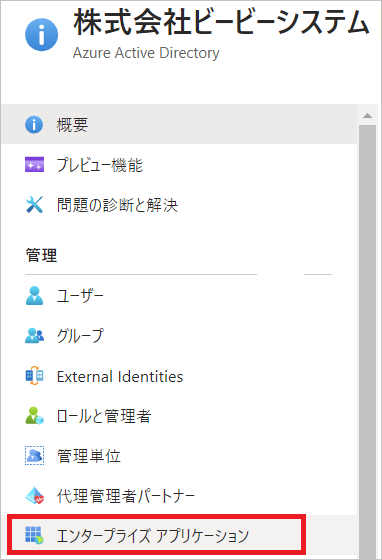
Task: Click the エンタープライズ アプリケーション grid icon
Action: [34, 535]
